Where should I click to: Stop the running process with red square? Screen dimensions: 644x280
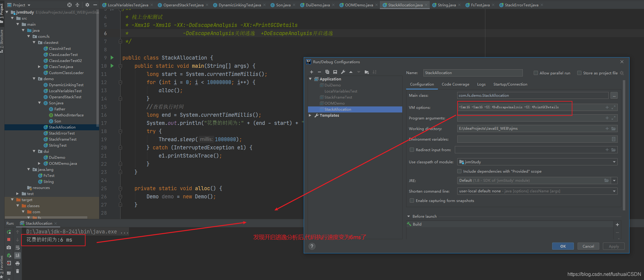pos(9,239)
